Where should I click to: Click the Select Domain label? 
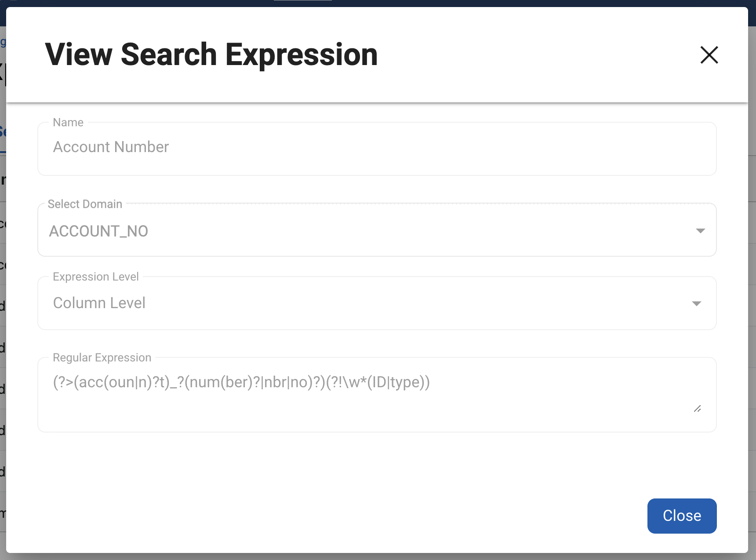point(85,204)
